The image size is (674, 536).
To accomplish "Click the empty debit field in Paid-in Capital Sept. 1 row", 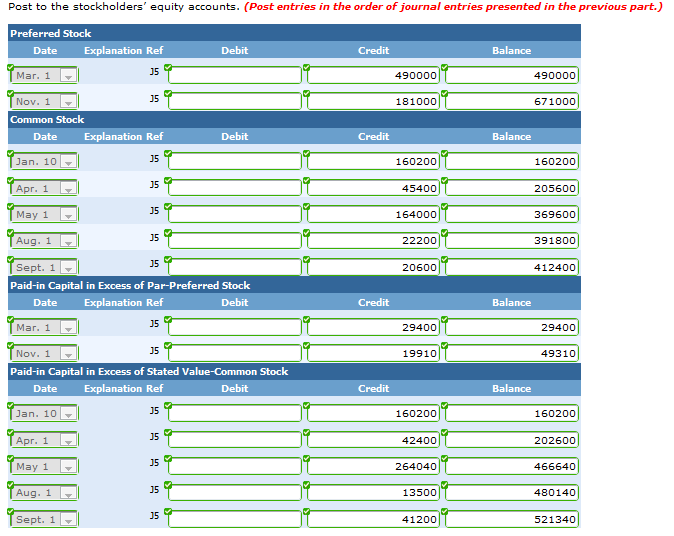I will 235,520.
